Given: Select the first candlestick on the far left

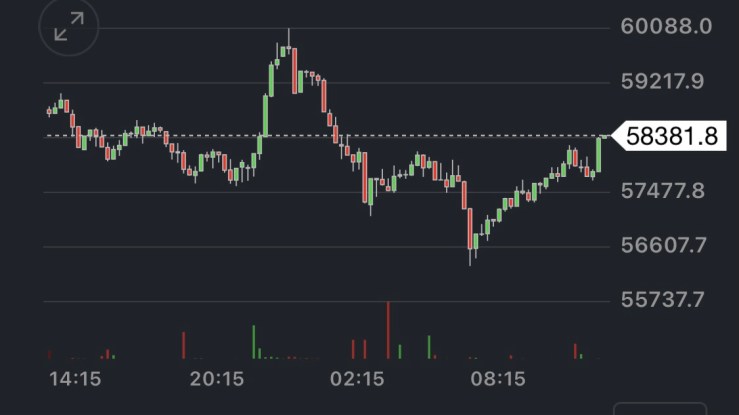Looking at the screenshot, I should coord(49,110).
